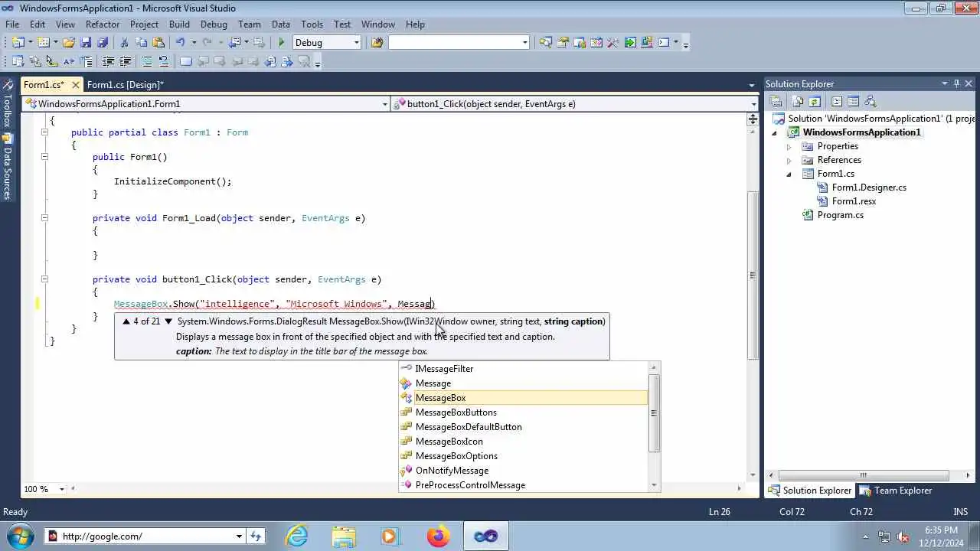Screen dimensions: 980x551
Task: Click Show All Files in Solution Explorer
Action: click(798, 101)
